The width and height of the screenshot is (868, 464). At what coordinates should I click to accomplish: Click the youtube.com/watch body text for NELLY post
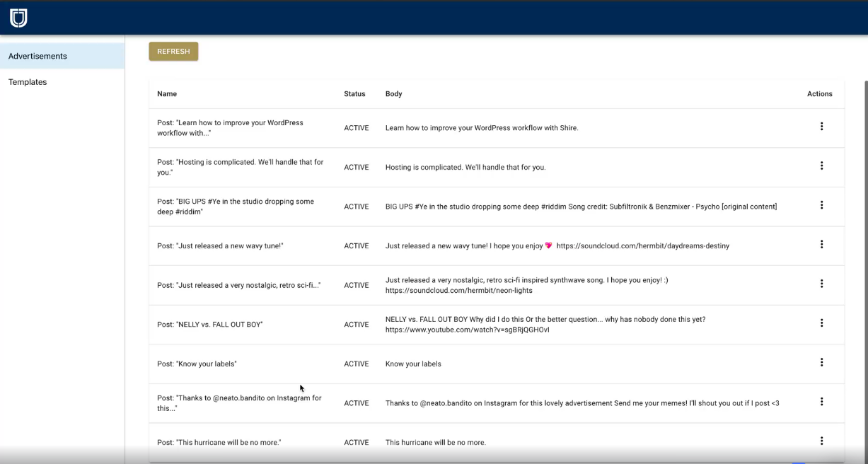(468, 330)
